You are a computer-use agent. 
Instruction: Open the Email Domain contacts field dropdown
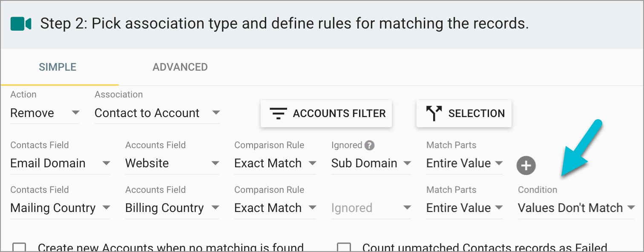pyautogui.click(x=60, y=163)
